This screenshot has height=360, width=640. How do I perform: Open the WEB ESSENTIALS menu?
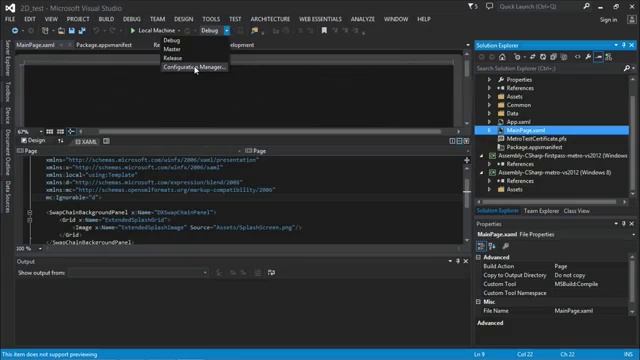320,19
